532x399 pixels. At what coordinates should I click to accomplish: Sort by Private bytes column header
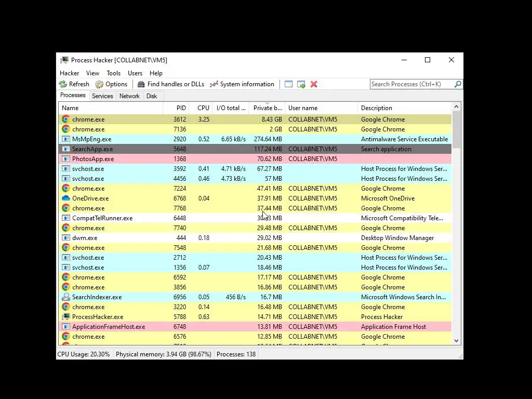[x=267, y=108]
